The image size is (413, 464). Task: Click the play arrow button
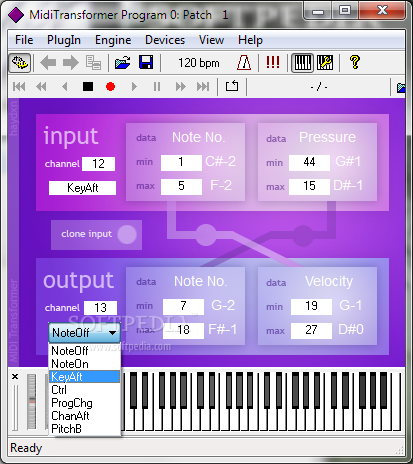point(134,87)
